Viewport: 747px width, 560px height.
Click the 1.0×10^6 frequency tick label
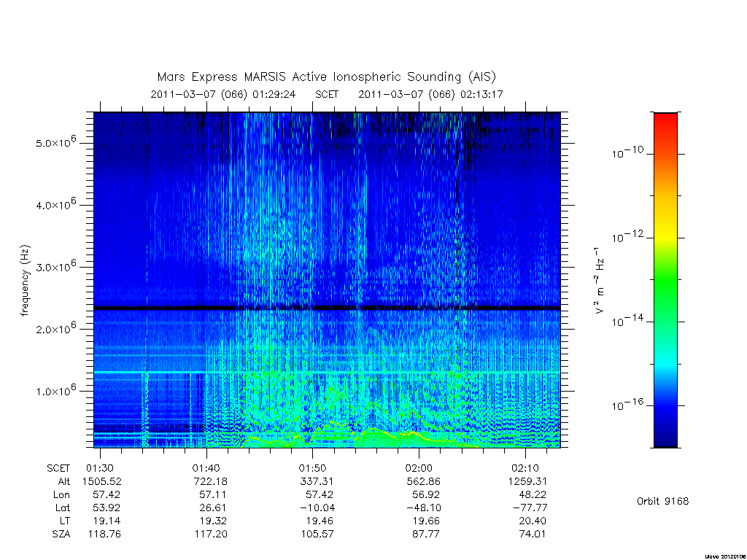click(x=56, y=389)
